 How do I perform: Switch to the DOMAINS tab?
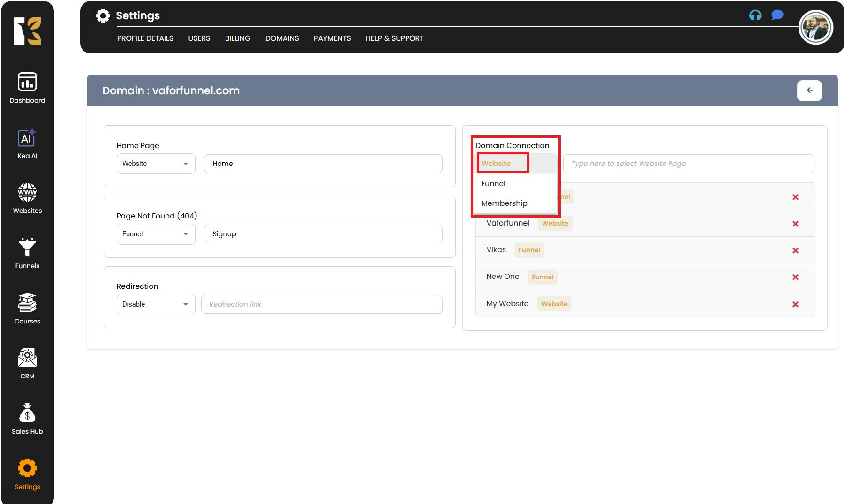282,38
